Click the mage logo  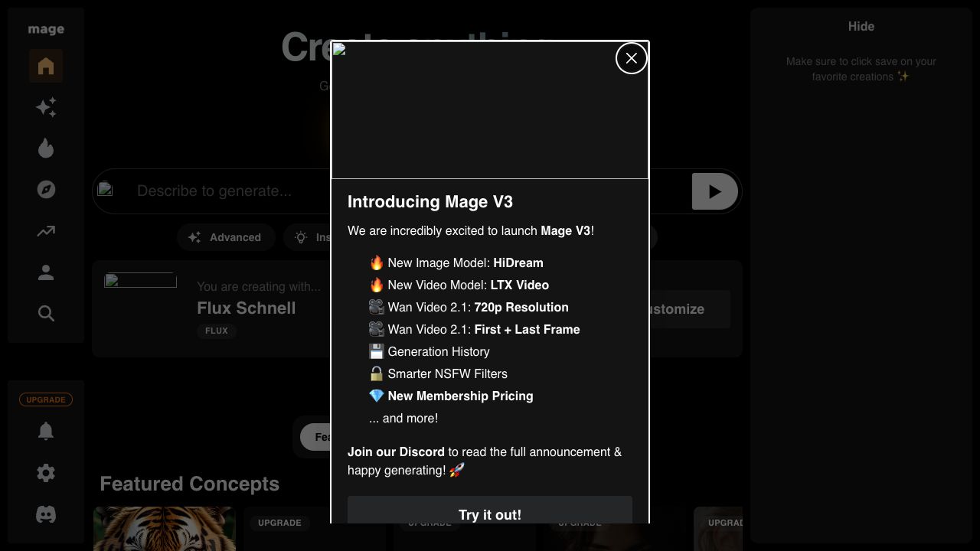coord(46,30)
